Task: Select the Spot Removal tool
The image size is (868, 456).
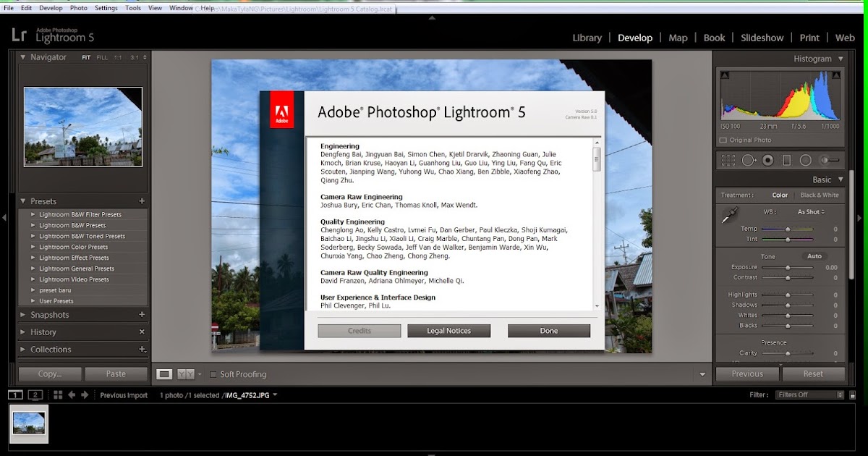Action: pyautogui.click(x=749, y=160)
